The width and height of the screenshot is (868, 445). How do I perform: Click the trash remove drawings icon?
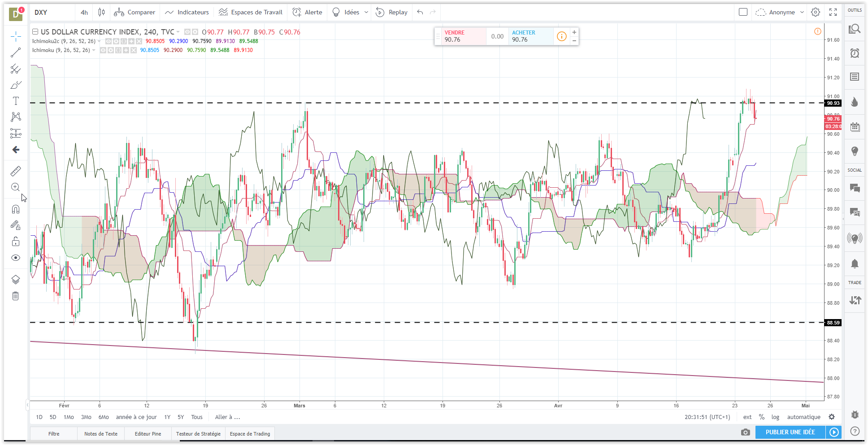[x=16, y=296]
